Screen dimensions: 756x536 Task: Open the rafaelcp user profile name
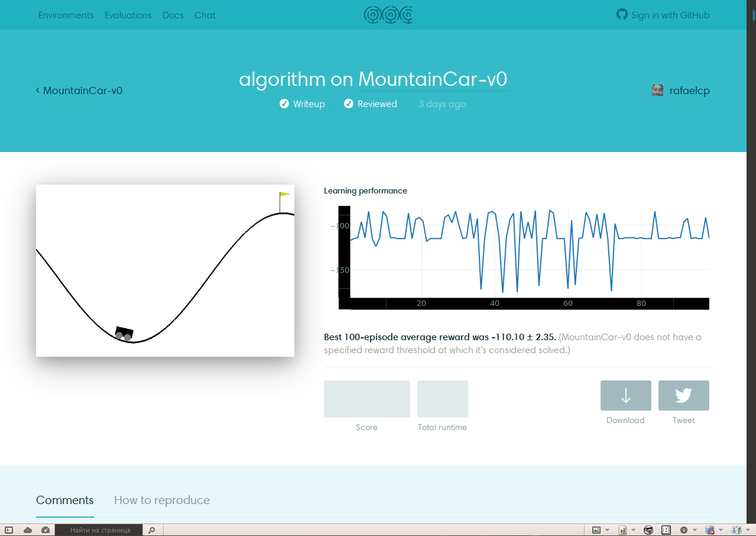coord(689,91)
